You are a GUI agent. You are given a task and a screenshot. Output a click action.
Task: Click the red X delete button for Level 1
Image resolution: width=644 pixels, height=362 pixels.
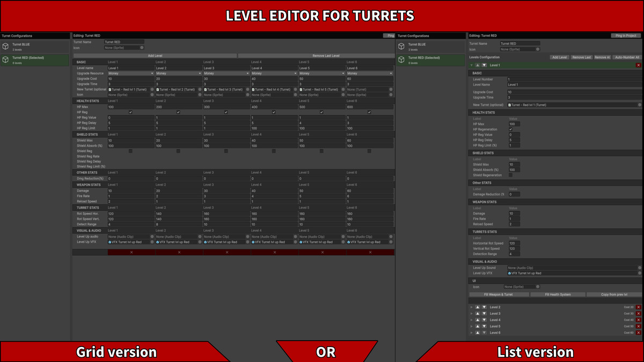(x=638, y=65)
